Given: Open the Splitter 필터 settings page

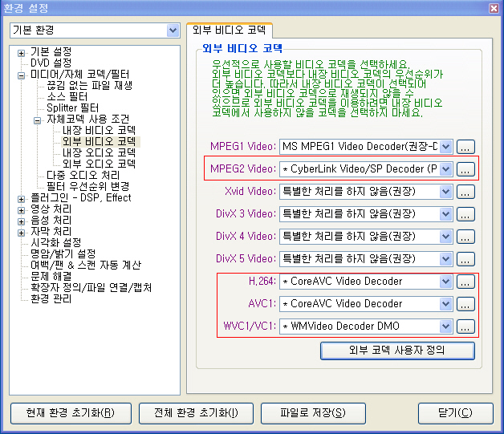Looking at the screenshot, I should (x=73, y=107).
